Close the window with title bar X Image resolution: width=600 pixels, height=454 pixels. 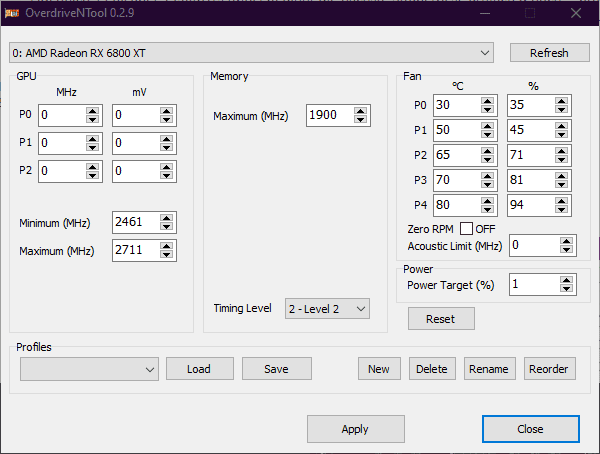click(x=576, y=13)
